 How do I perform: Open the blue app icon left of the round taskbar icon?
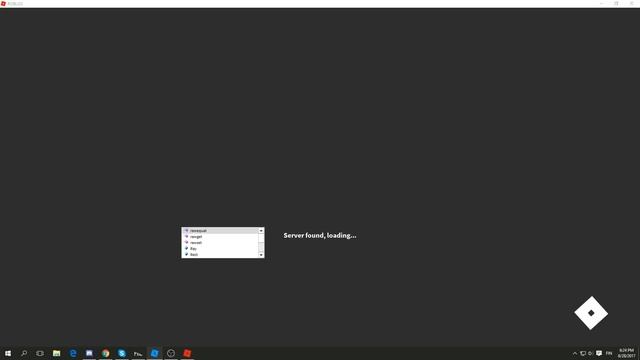[155, 353]
